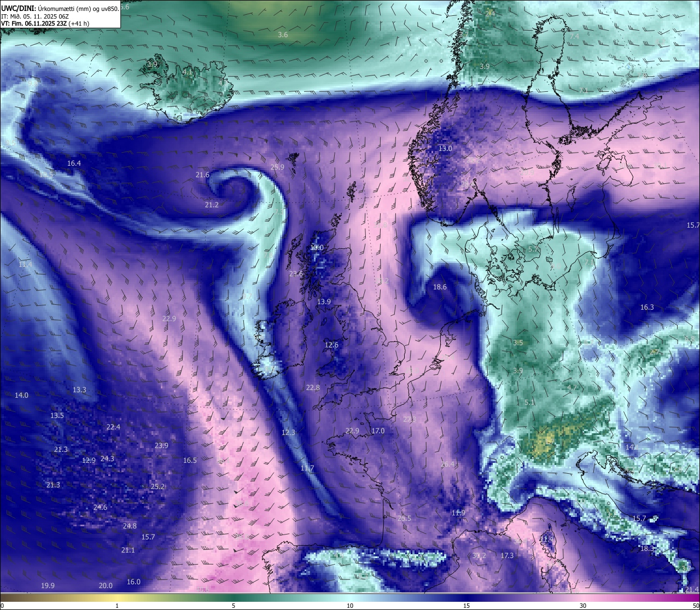
Task: Click the '50' tick label on the color scale
Action: (x=696, y=606)
